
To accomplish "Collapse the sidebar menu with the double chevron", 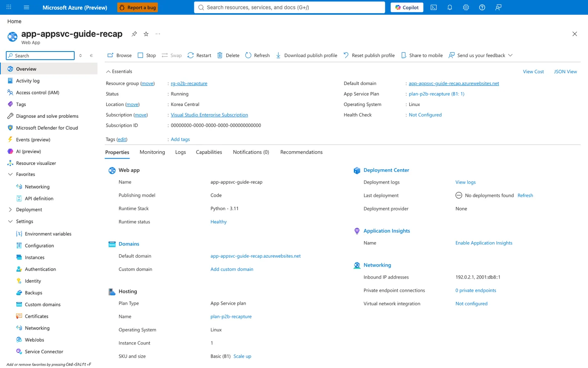I will click(x=91, y=56).
